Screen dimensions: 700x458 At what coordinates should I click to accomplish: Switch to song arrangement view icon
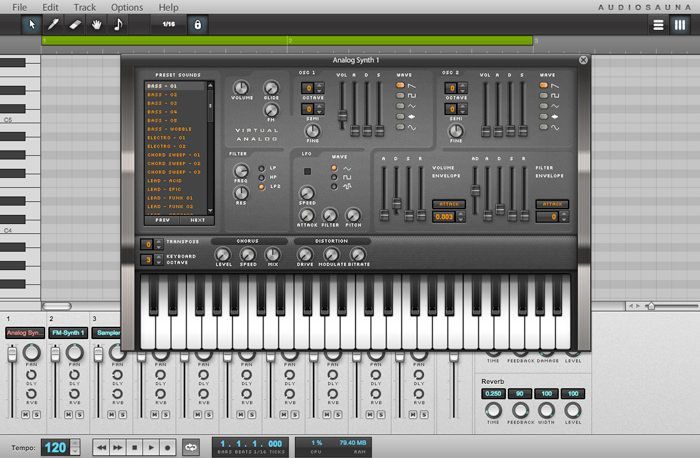pyautogui.click(x=658, y=25)
